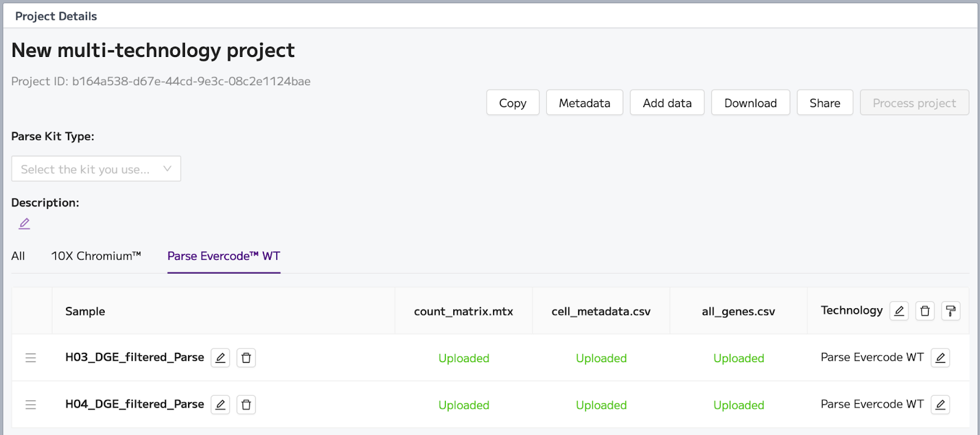Viewport: 980px width, 435px height.
Task: Grab the drag handle for H03 sample
Action: (31, 358)
